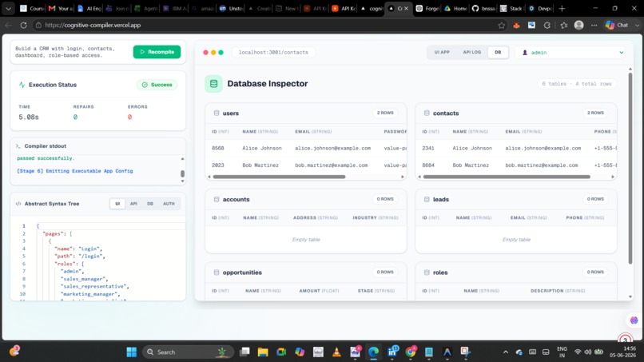Click the leads table icon

point(427,199)
